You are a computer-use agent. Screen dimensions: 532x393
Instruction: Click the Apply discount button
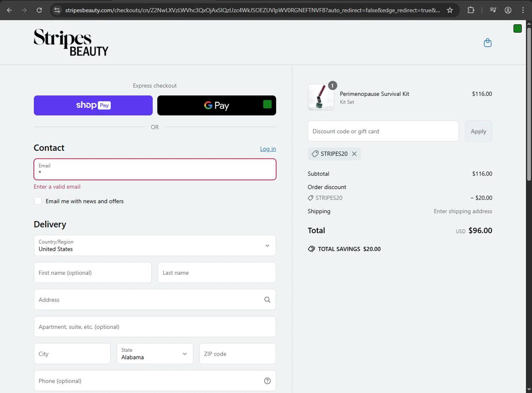click(478, 131)
